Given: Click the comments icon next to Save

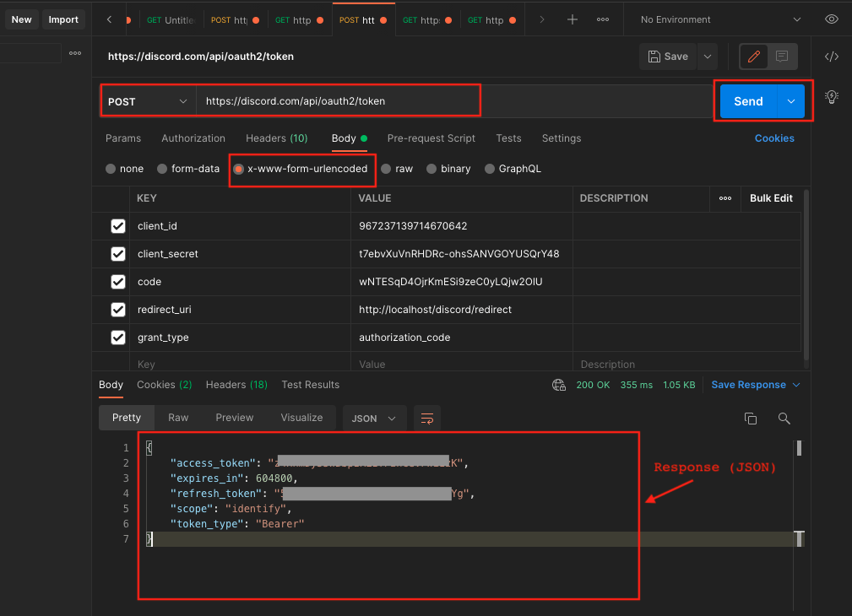Looking at the screenshot, I should click(781, 57).
